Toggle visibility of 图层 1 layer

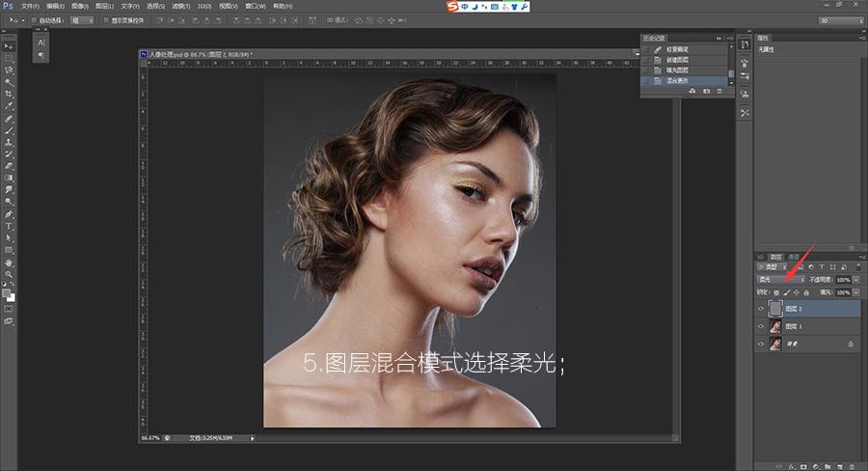[761, 326]
